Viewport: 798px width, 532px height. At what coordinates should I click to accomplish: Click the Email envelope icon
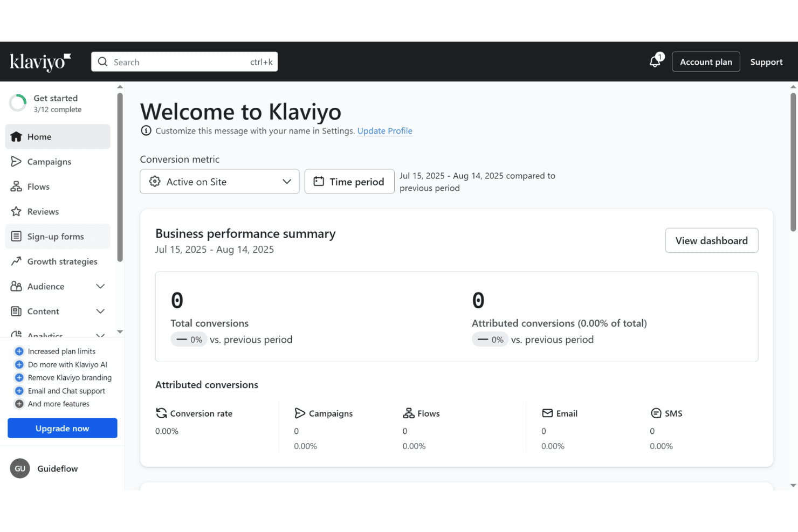(547, 413)
